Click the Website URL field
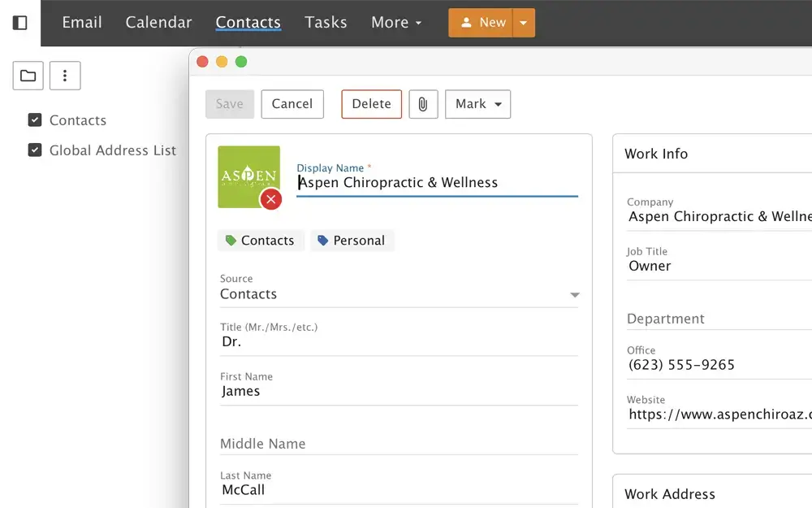The width and height of the screenshot is (812, 508). coord(719,415)
